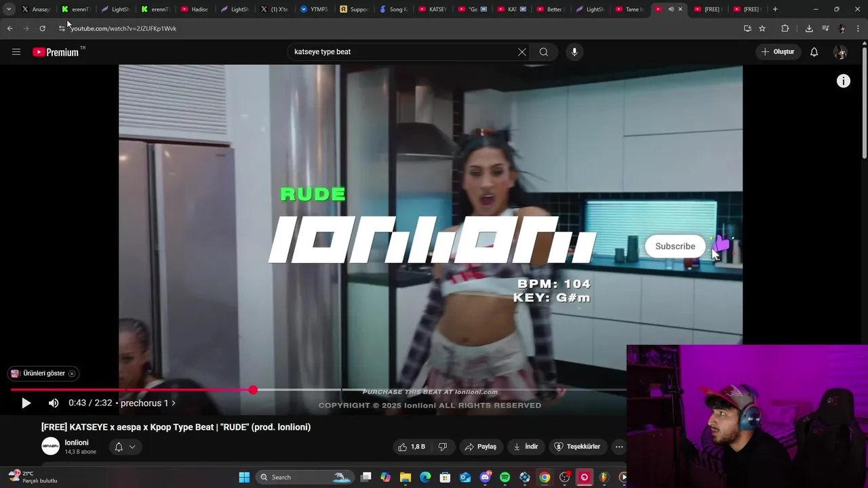This screenshot has height=488, width=868.
Task: Open OBS Studio from the taskbar
Action: (x=564, y=477)
